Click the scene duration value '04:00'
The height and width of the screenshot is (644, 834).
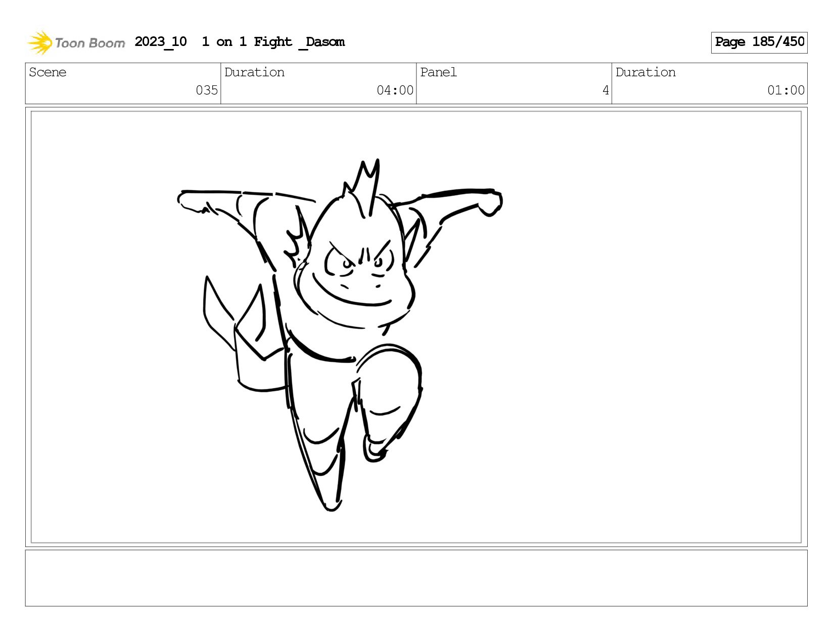point(395,90)
